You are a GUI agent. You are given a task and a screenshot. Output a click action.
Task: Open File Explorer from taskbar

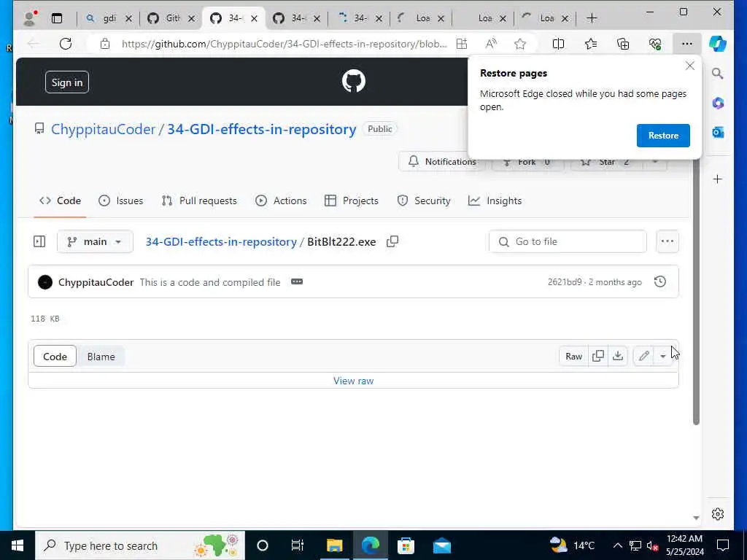coord(334,545)
